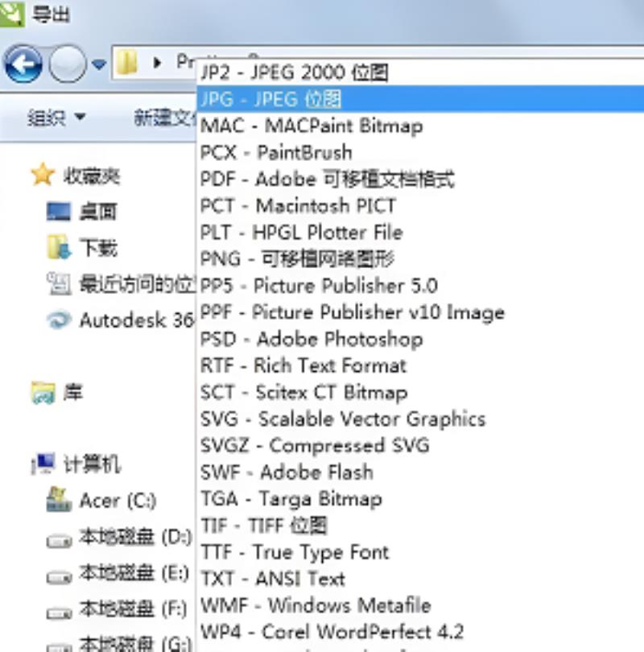
Task: Select SVGZ - Compressed SVG format
Action: 420,445
